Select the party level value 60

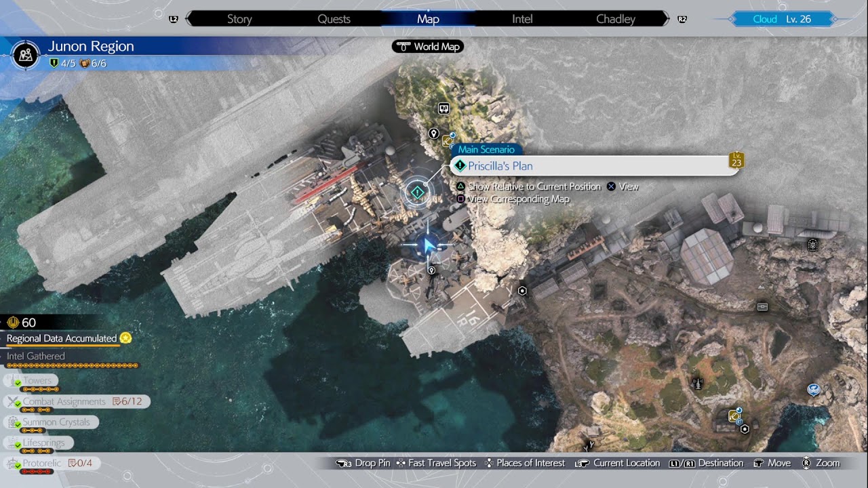(29, 323)
